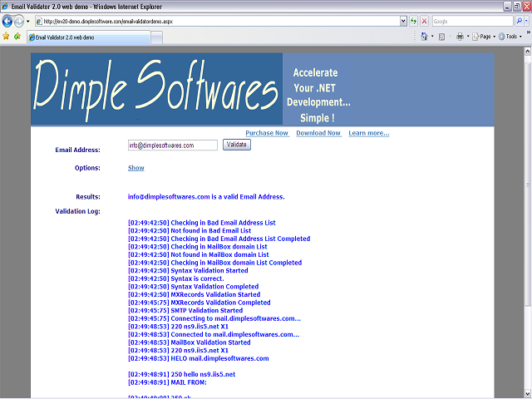This screenshot has width=532, height=399.
Task: Stop loading with the red X icon
Action: pos(424,22)
